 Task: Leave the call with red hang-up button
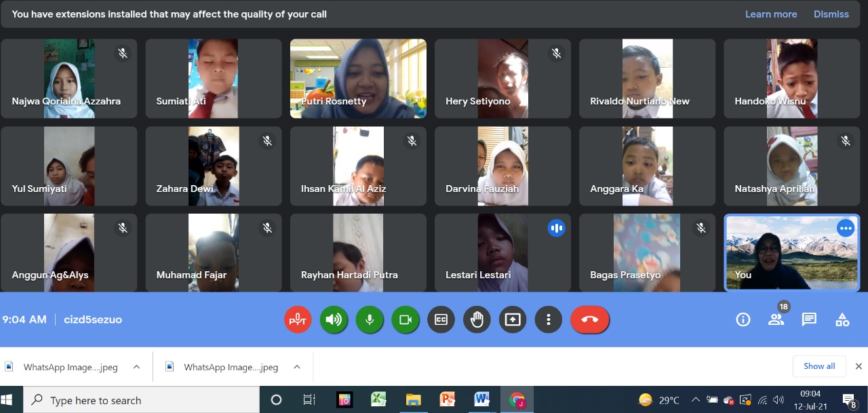(x=589, y=319)
